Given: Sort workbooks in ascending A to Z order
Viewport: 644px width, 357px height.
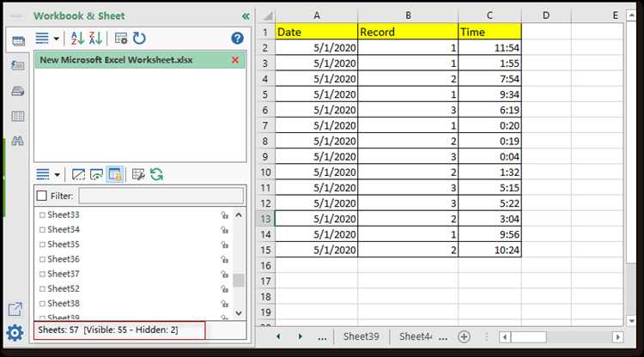Looking at the screenshot, I should click(x=76, y=38).
